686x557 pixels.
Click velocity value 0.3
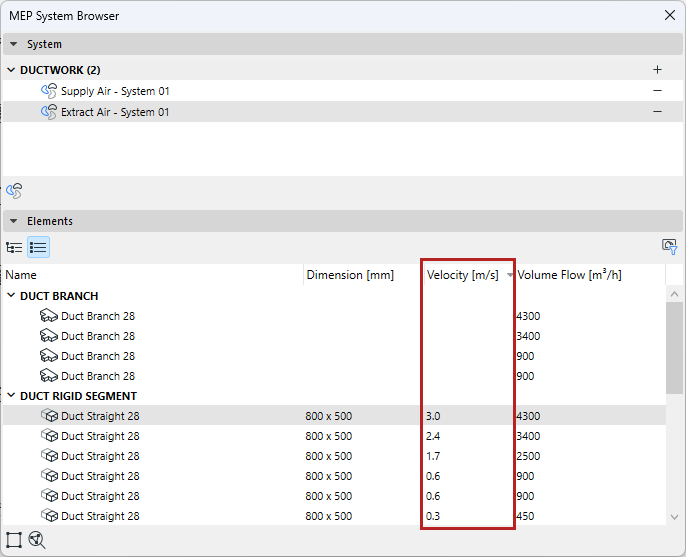point(433,516)
